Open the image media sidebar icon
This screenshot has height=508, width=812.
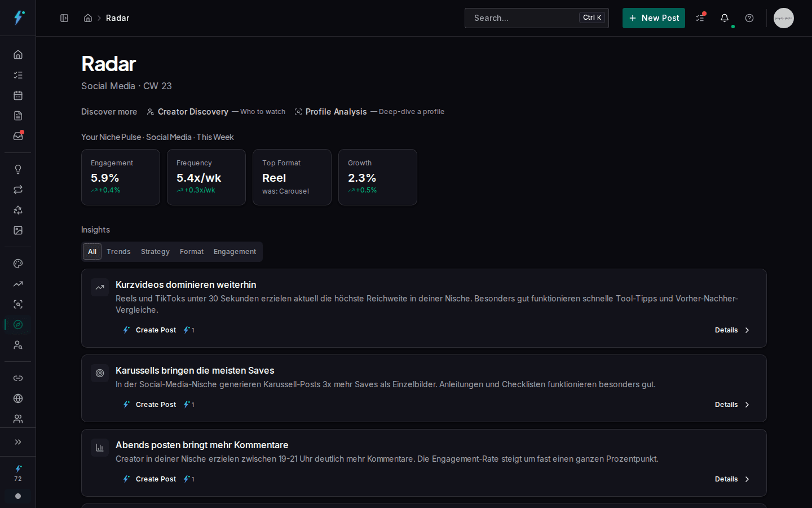(18, 230)
